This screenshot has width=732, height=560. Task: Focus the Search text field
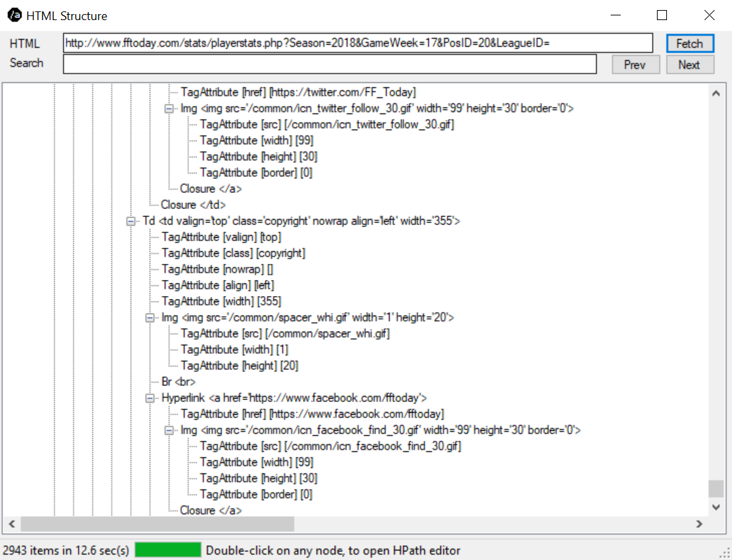[x=330, y=64]
